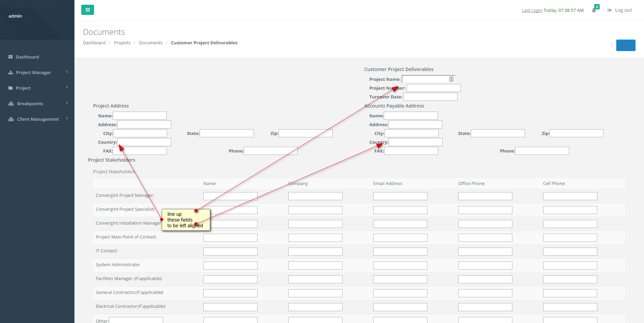This screenshot has width=644, height=323.
Task: Expand the Client Management sidebar chevron
Action: point(67,118)
